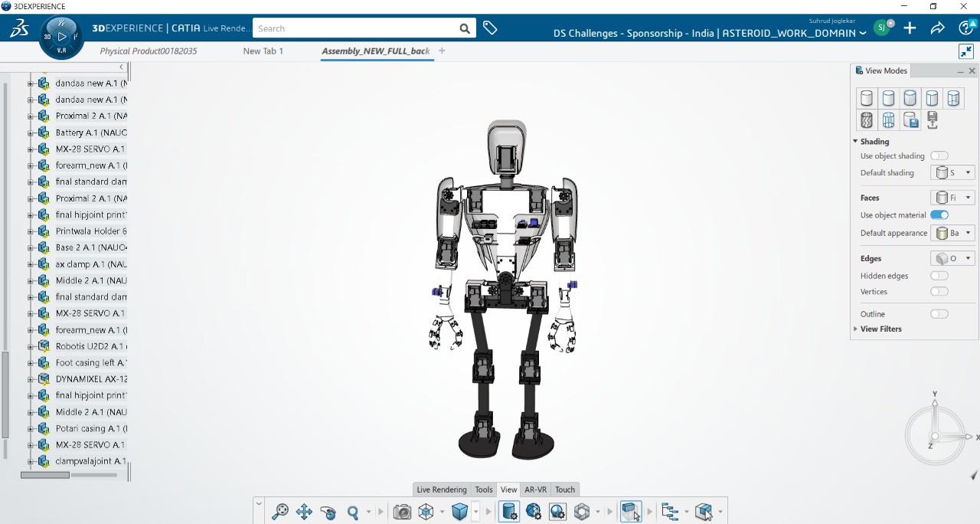Viewport: 980px width, 524px height.
Task: Open the Default shading dropdown
Action: coord(952,173)
